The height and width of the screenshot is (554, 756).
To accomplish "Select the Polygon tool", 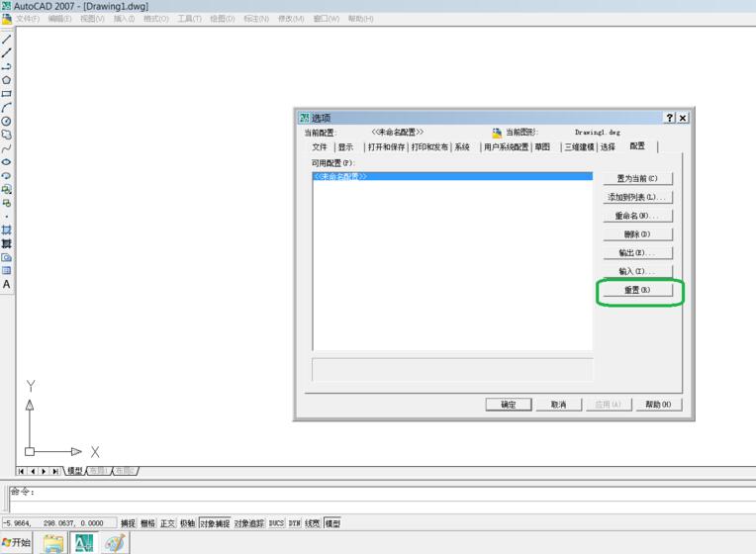I will [x=6, y=80].
